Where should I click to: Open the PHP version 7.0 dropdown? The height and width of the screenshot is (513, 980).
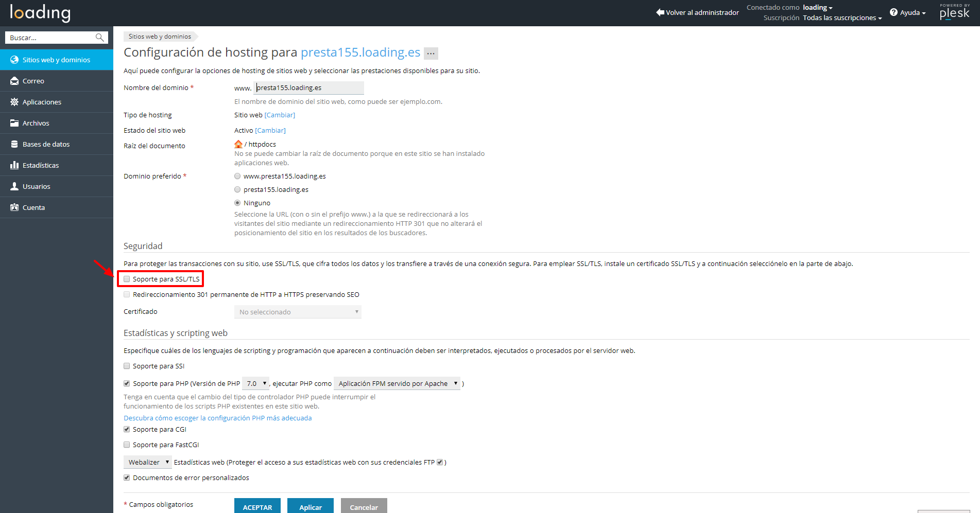pyautogui.click(x=255, y=383)
